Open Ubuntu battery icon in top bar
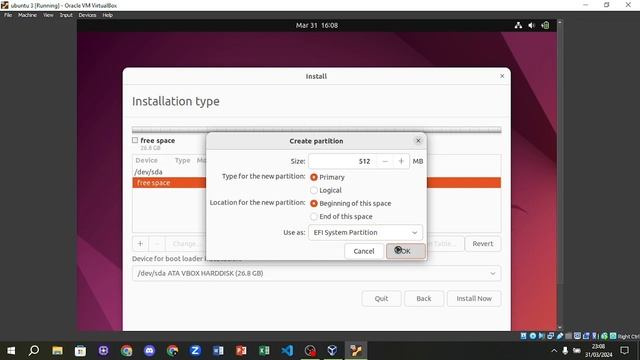This screenshot has height=360, width=640. click(545, 25)
